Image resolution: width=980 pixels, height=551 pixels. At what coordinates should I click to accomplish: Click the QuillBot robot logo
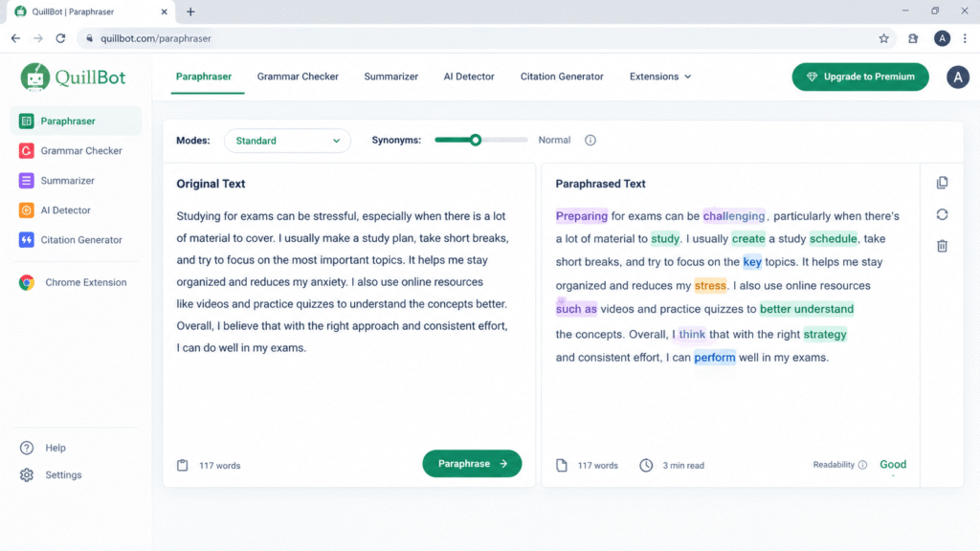click(35, 77)
